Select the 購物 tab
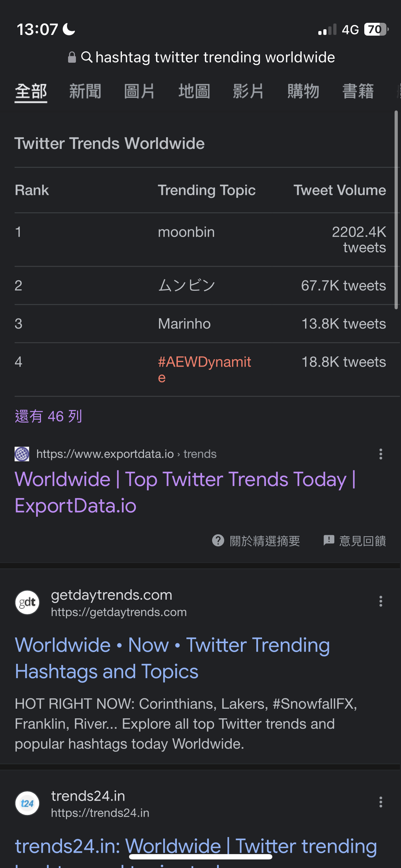The width and height of the screenshot is (401, 868). point(303,91)
